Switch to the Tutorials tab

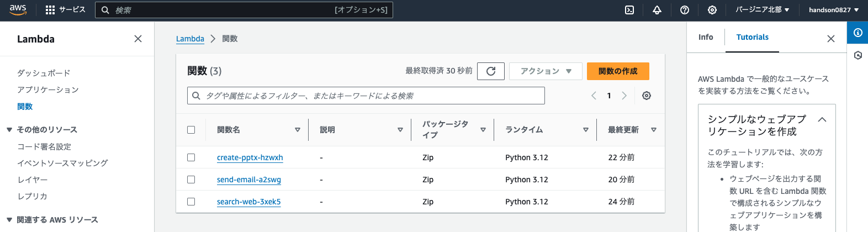(752, 37)
